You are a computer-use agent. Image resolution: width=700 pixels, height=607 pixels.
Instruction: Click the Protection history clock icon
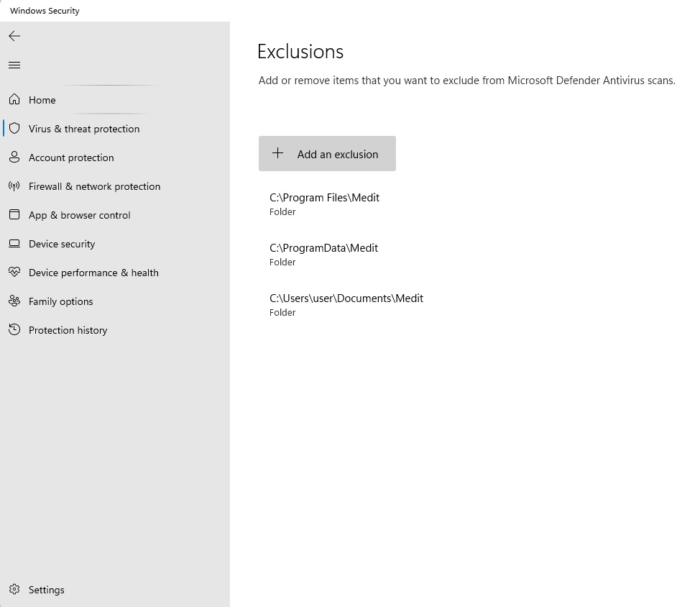(x=14, y=329)
